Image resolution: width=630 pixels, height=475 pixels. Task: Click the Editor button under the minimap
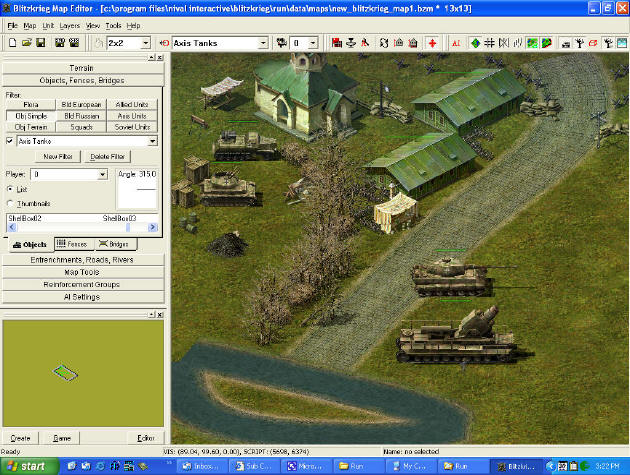tap(146, 438)
